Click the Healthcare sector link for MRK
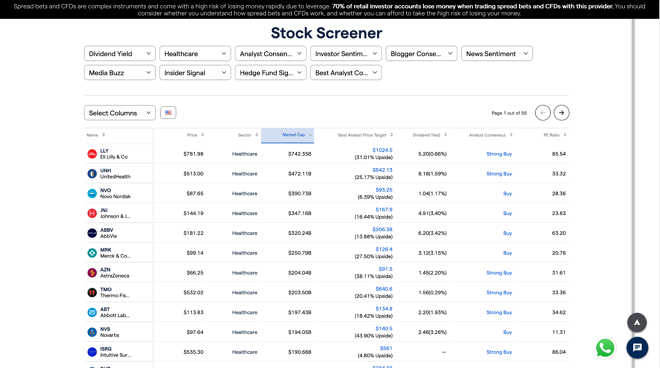This screenshot has height=368, width=660. (245, 253)
